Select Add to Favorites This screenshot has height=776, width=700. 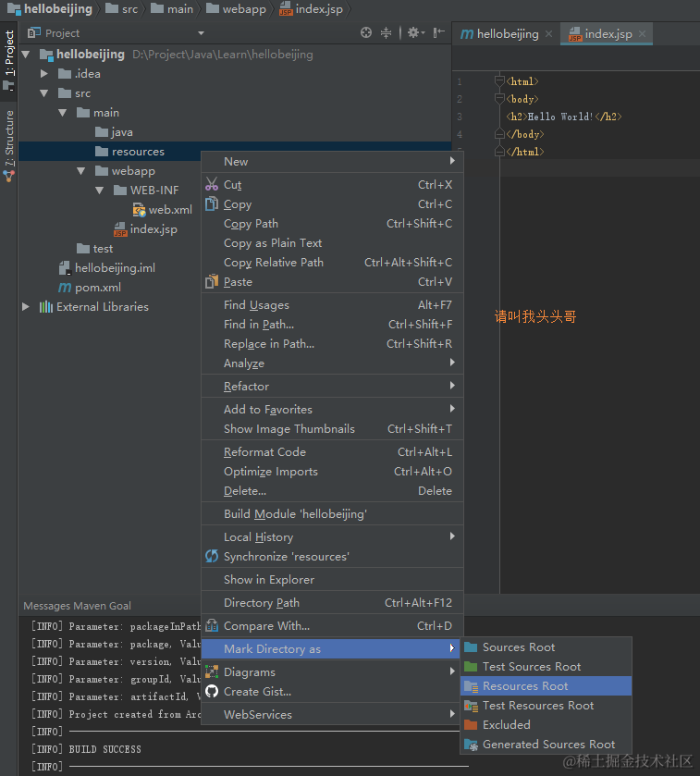point(333,410)
